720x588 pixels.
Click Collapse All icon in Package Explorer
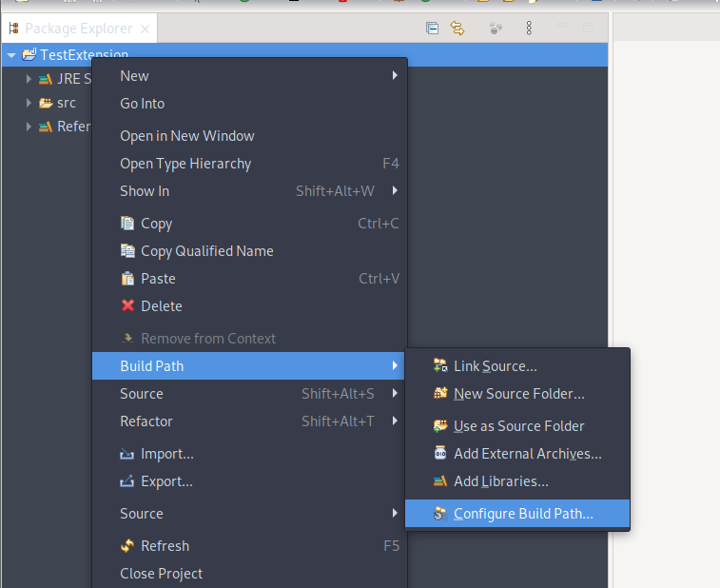click(432, 29)
